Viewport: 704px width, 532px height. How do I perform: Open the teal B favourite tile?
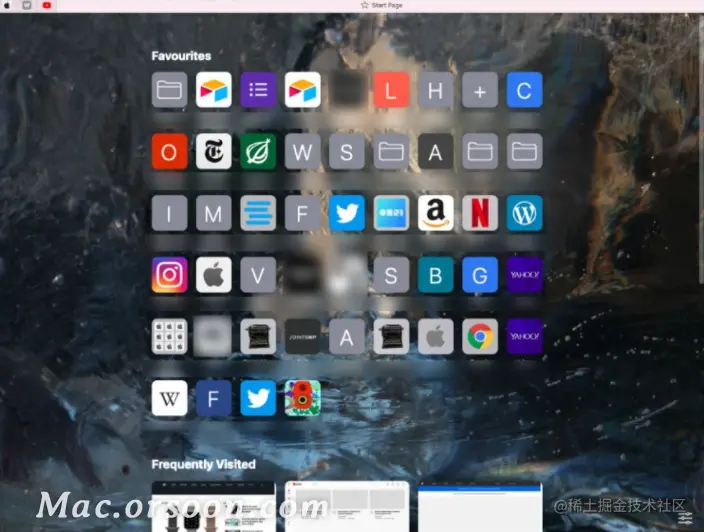(436, 275)
